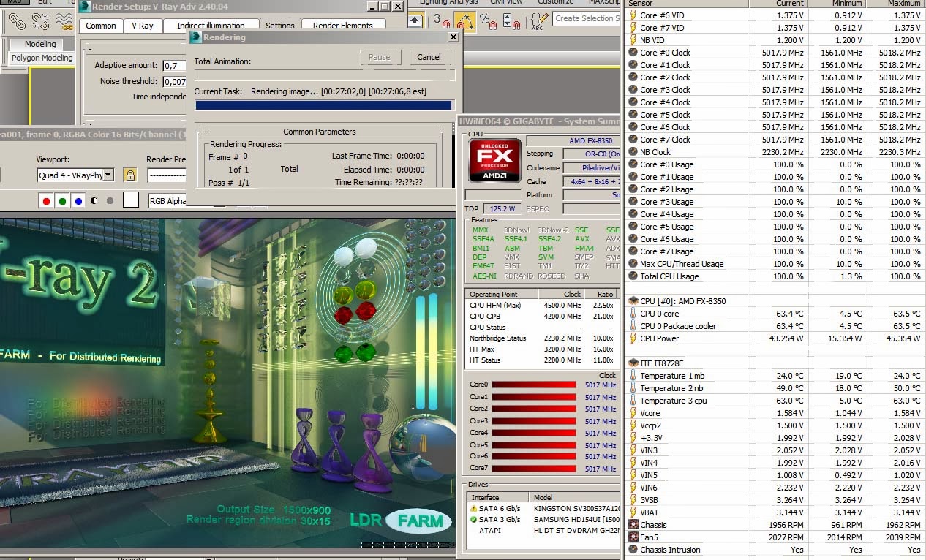Click the current task rendering progress bar
This screenshot has width=926, height=560.
323,105
